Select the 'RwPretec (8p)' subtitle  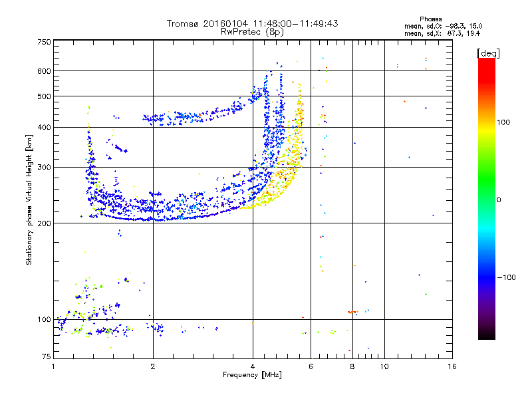click(252, 32)
